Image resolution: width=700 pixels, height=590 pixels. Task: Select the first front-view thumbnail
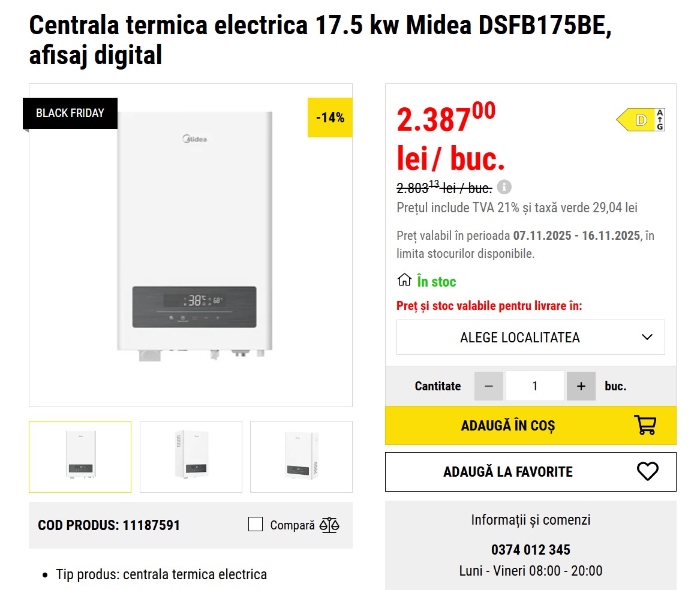[80, 457]
